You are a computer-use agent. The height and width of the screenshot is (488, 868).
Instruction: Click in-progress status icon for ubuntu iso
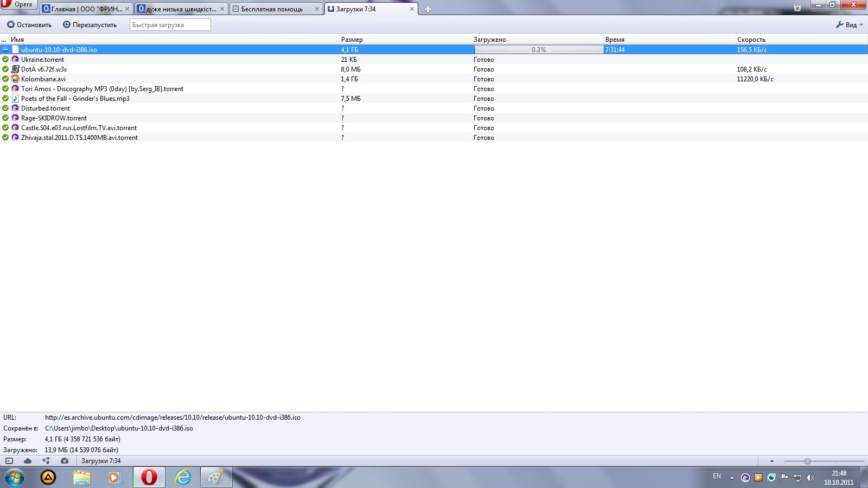pos(5,49)
